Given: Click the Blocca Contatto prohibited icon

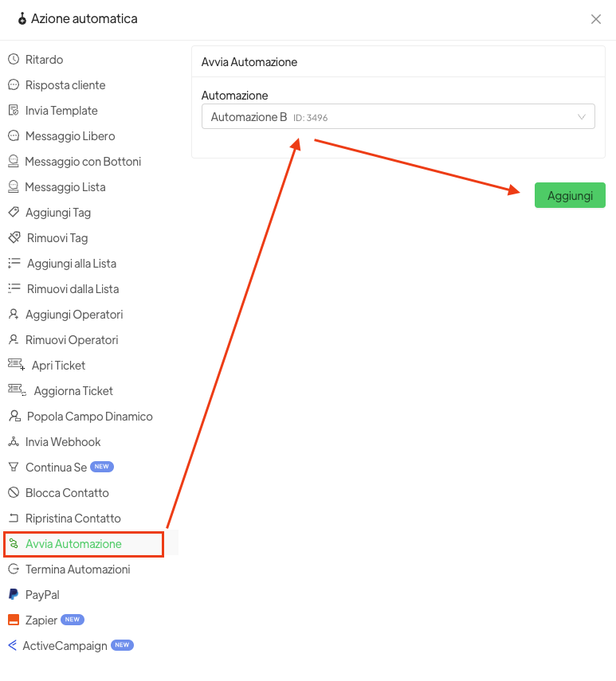Looking at the screenshot, I should 13,493.
